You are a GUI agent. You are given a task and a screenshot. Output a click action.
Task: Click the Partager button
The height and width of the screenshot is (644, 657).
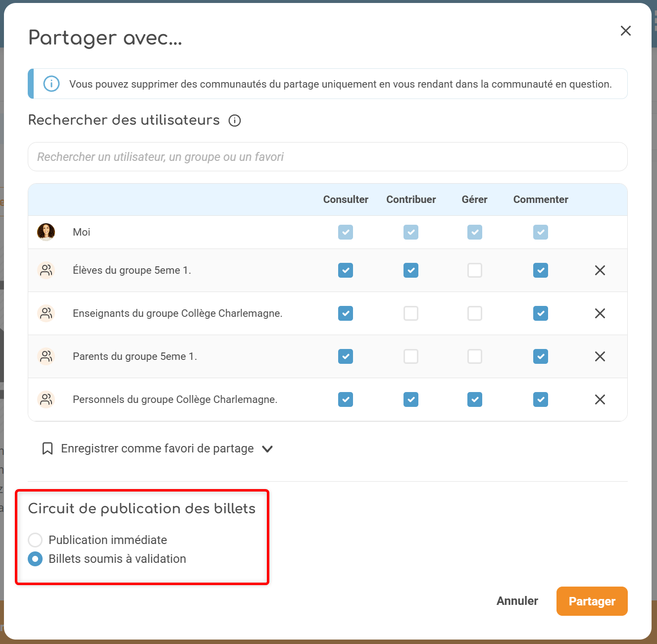(592, 601)
